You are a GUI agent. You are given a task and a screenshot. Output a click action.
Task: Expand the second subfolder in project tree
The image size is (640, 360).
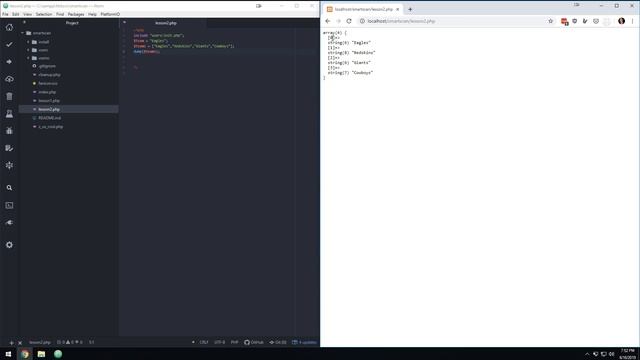tap(29, 50)
